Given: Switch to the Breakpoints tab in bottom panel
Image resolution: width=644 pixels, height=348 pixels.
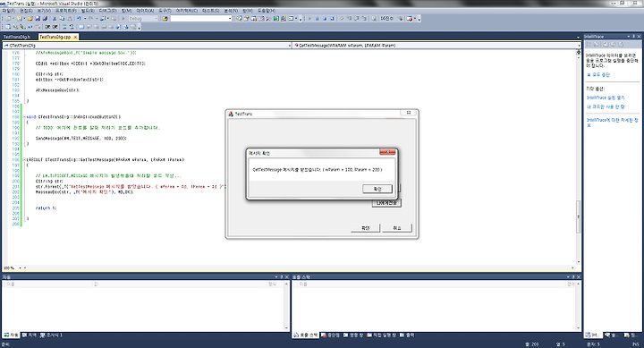Looking at the screenshot, I should coord(331,335).
